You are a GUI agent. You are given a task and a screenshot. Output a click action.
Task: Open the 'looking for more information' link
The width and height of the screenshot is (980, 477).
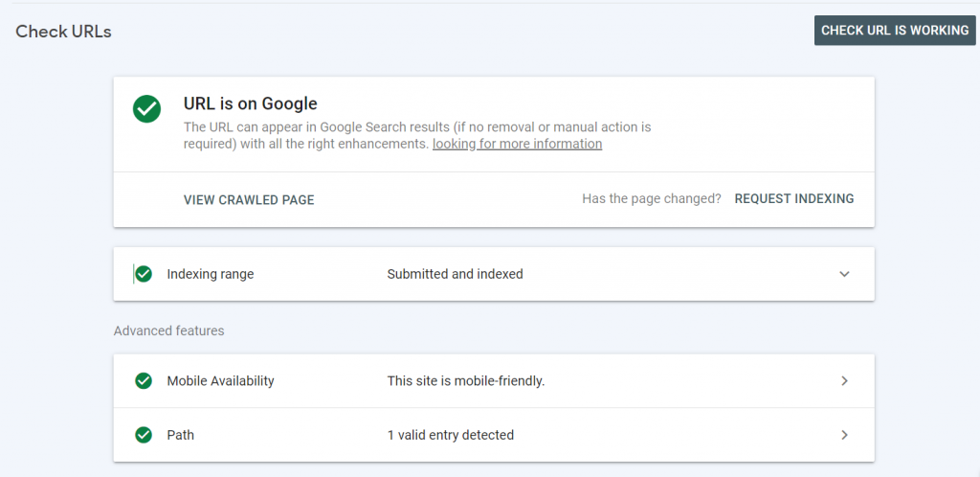(x=518, y=144)
